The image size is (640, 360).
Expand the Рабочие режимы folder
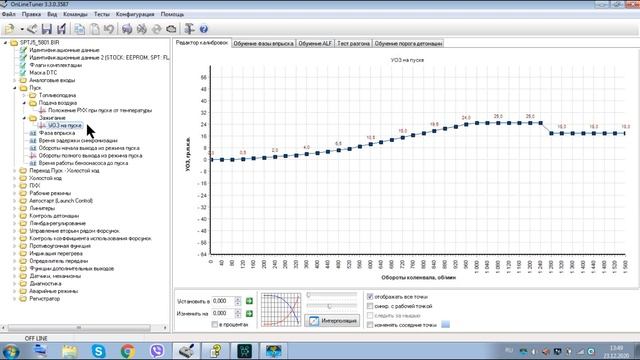tap(15, 193)
